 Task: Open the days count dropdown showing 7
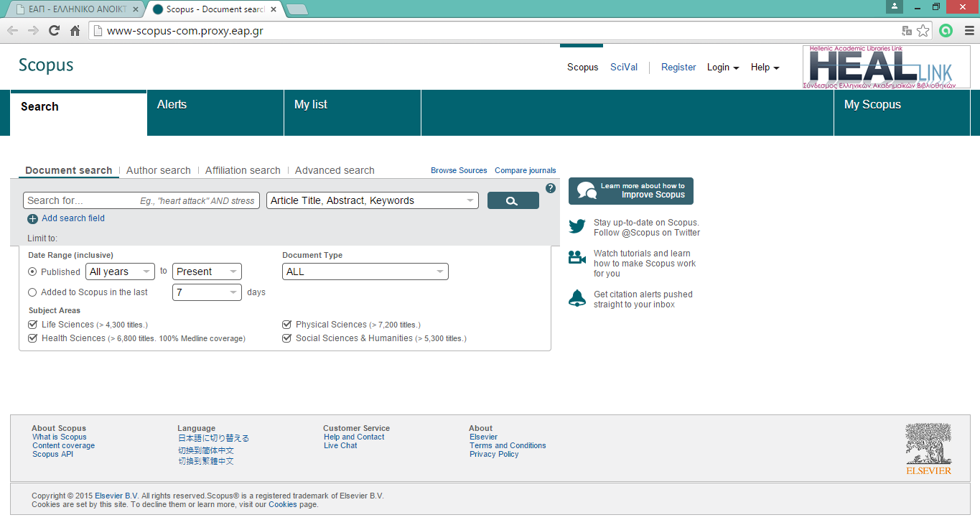pos(207,292)
